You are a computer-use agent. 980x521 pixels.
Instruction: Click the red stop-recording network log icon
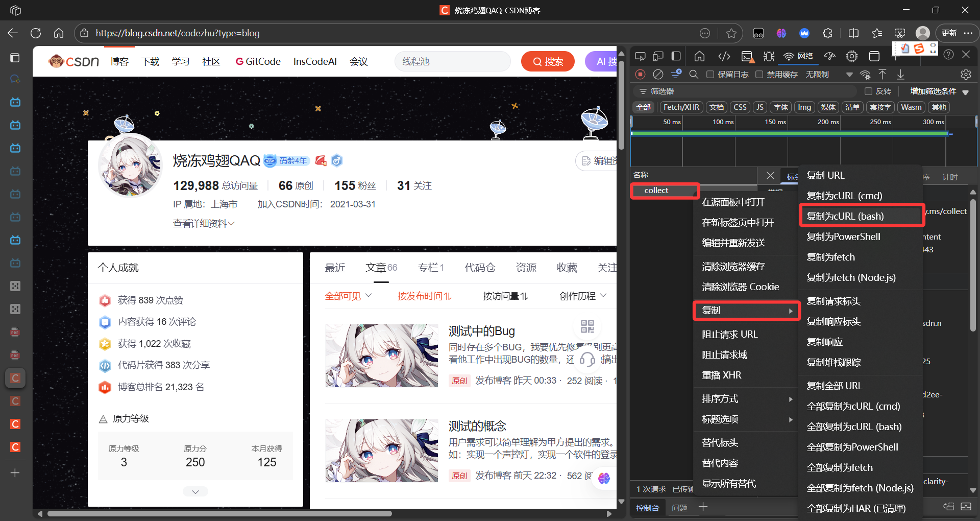pyautogui.click(x=640, y=75)
